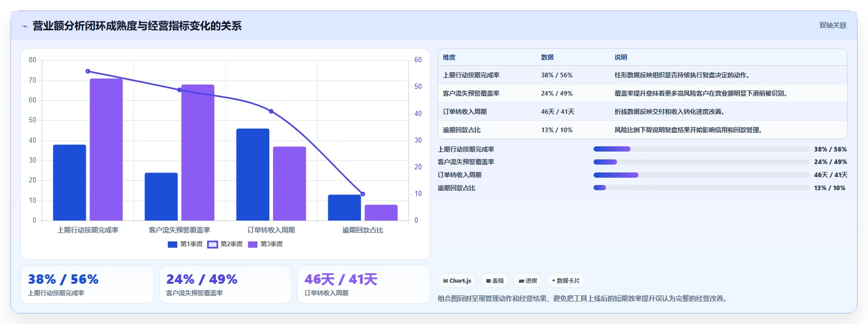Click the line point above 逾期回款占比
The image size is (868, 324).
point(363,194)
